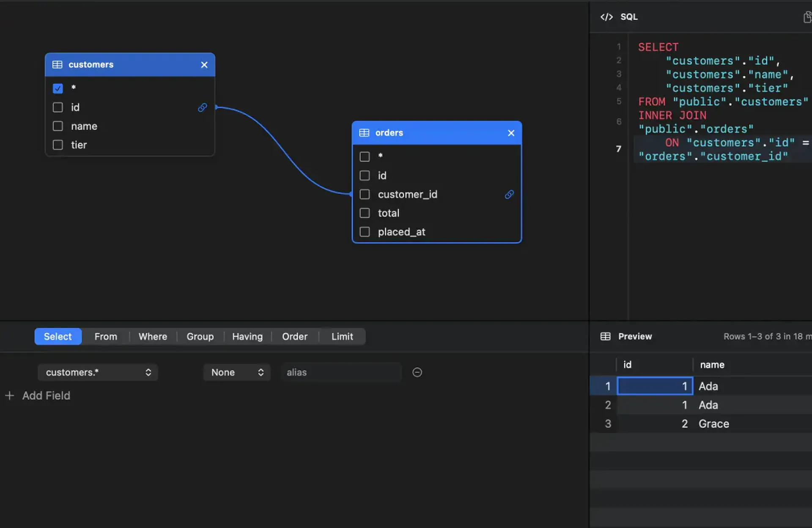812x528 pixels.
Task: Click the plus icon next to Add Field
Action: [10, 396]
